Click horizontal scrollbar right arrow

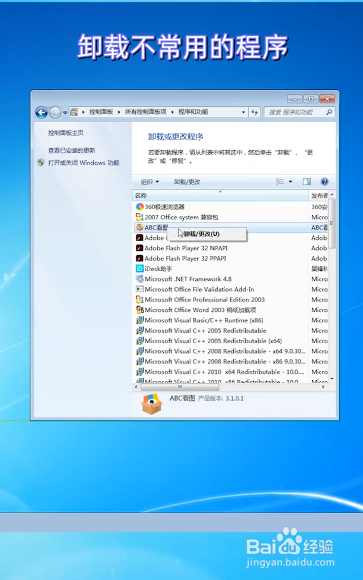(x=324, y=387)
